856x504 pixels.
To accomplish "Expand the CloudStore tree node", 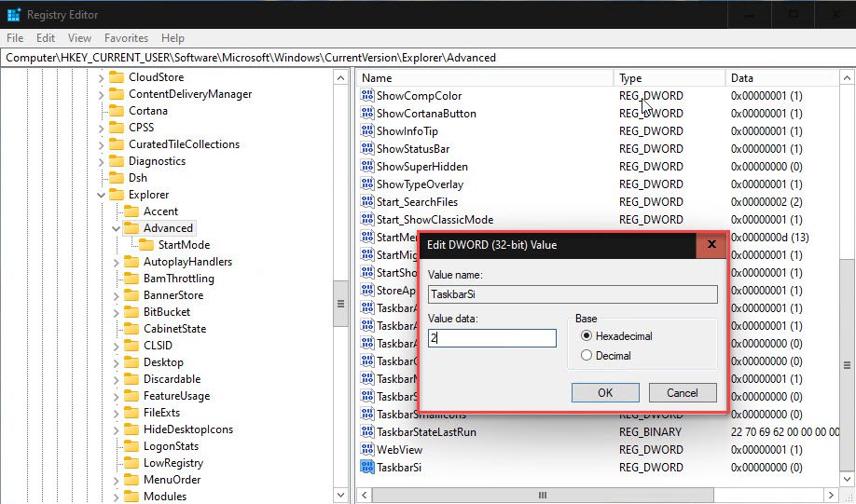I will pos(101,77).
